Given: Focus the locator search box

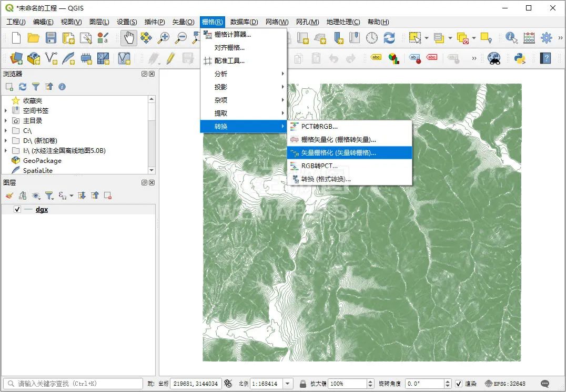Looking at the screenshot, I should (x=73, y=384).
